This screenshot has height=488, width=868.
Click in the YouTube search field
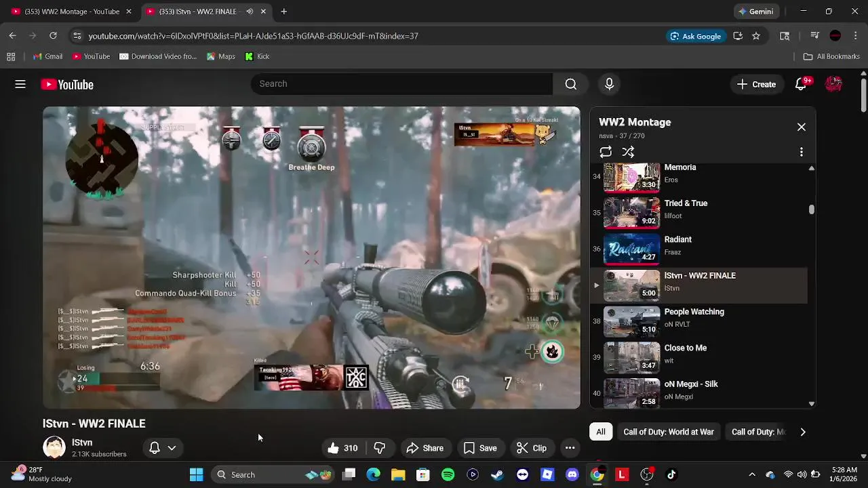401,84
